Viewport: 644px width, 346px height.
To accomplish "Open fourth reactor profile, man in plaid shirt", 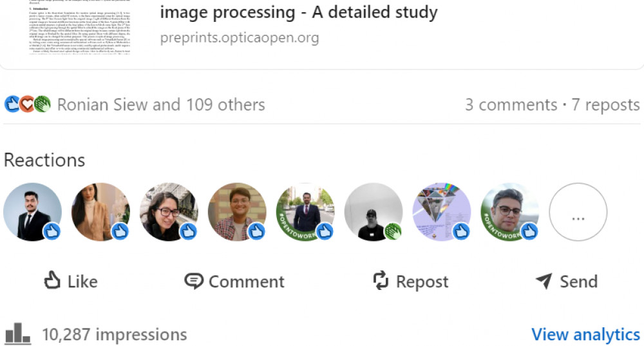I will click(236, 212).
